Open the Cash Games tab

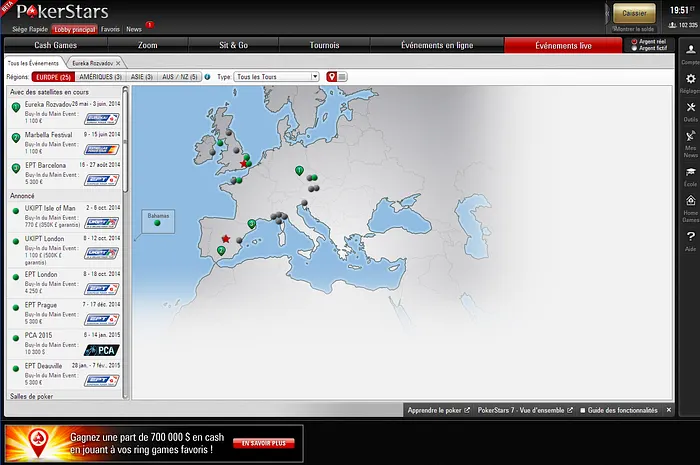click(x=56, y=45)
